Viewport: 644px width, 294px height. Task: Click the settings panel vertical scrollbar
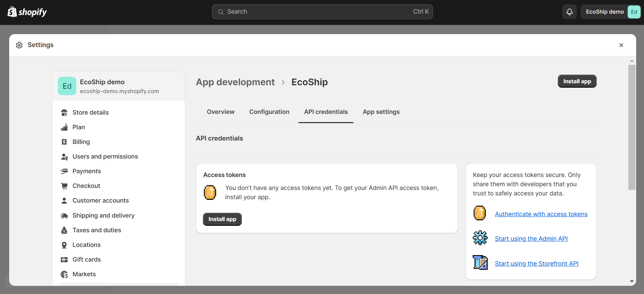pos(632,127)
